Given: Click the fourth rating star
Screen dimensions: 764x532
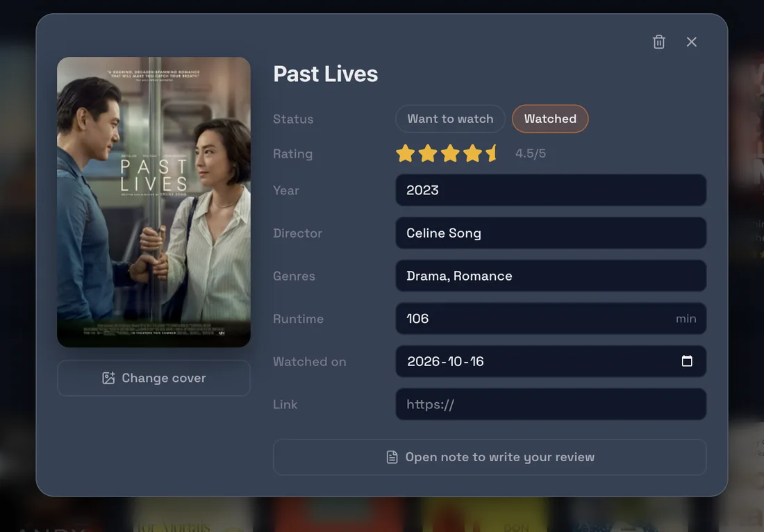Looking at the screenshot, I should coord(472,153).
